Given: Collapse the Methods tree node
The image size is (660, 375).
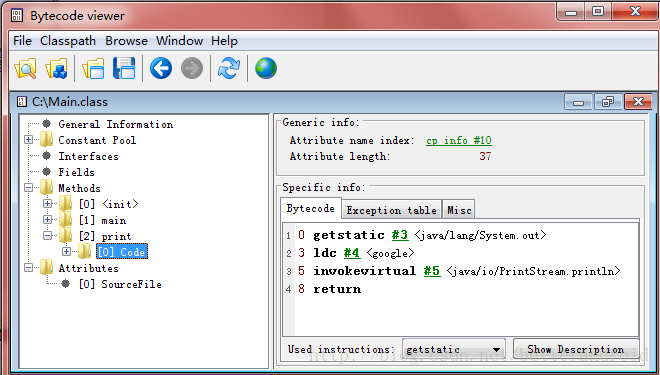Looking at the screenshot, I should (28, 187).
